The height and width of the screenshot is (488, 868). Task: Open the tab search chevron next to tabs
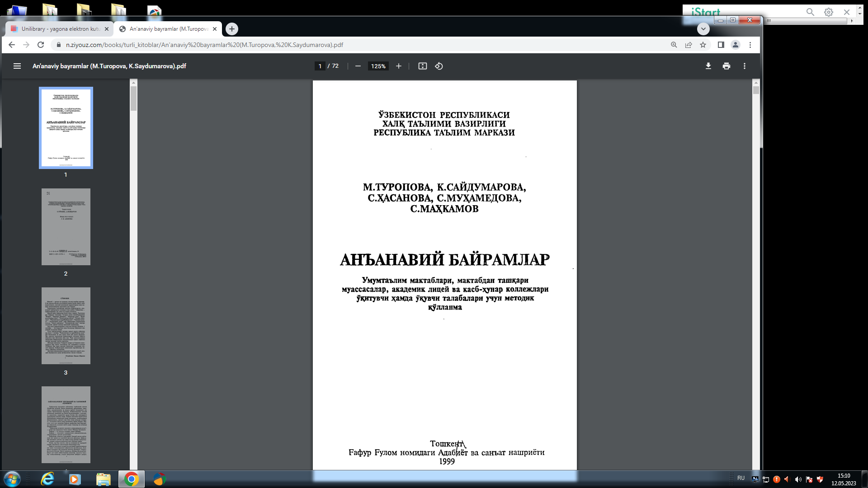click(x=703, y=29)
